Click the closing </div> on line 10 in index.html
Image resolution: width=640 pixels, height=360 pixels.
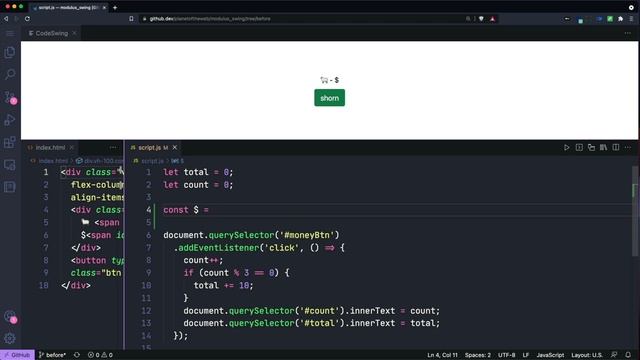coord(76,285)
